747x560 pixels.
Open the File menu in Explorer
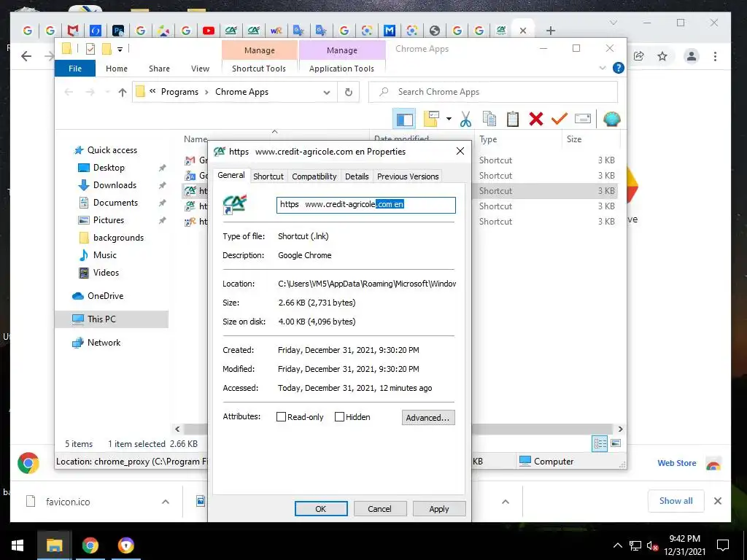tap(75, 69)
